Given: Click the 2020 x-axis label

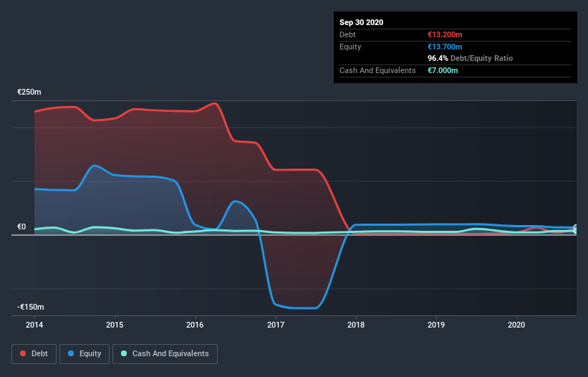Looking at the screenshot, I should pyautogui.click(x=516, y=325).
